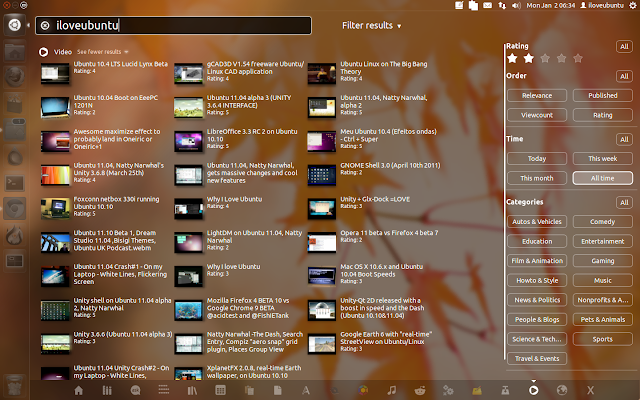Open thumbnail of Opera 11 beta vs Firefox
640x400 pixels.
point(322,242)
